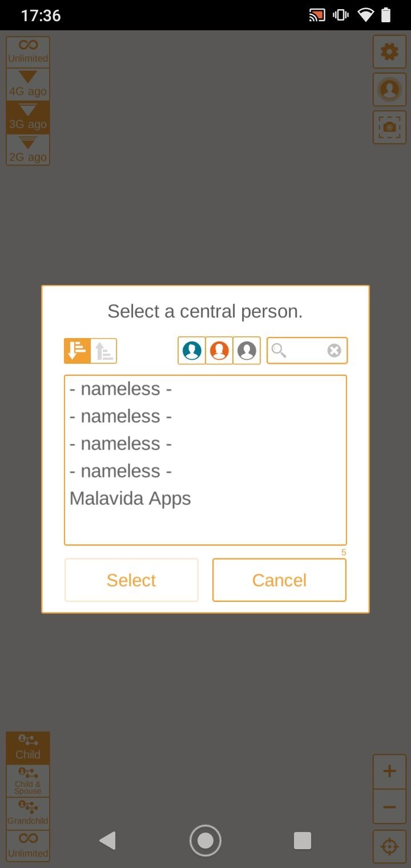Toggle female persons filter icon
The width and height of the screenshot is (411, 868).
pos(219,351)
